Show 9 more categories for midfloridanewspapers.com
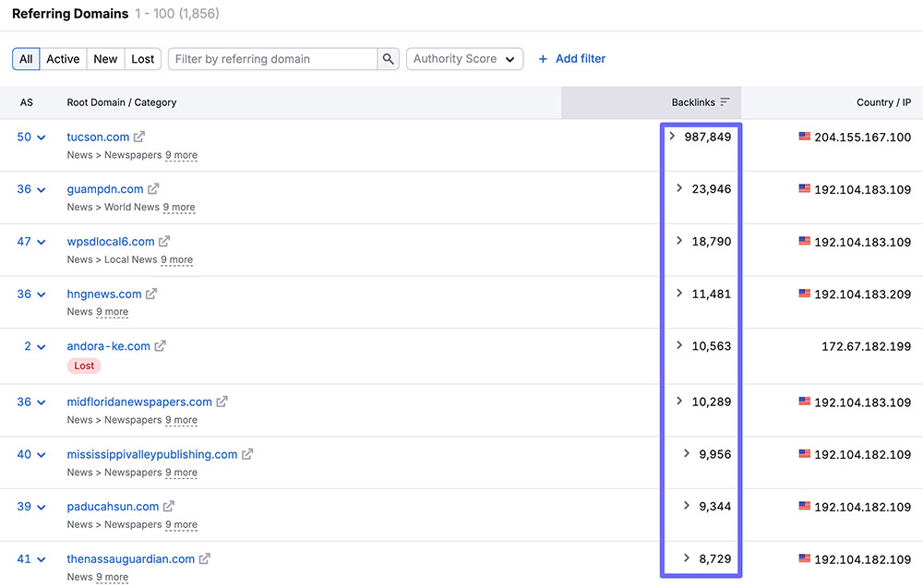This screenshot has height=588, width=923. 181,420
